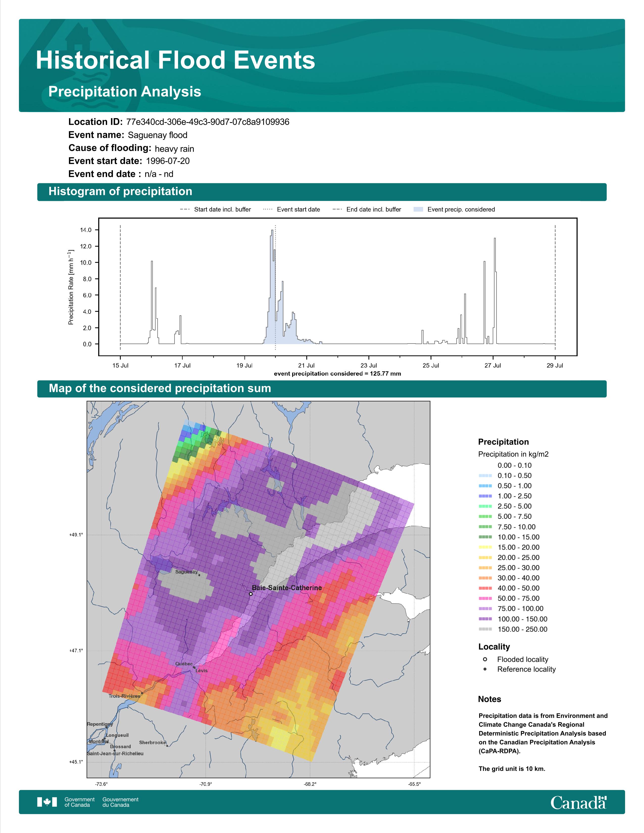Screen dimensions: 644x833
Task: Click the 150.00 - 250.00 grey swatch
Action: pyautogui.click(x=485, y=629)
